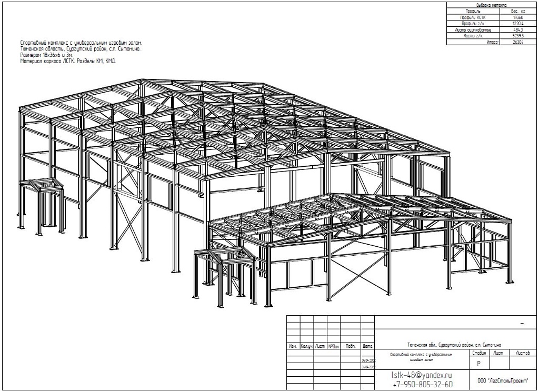Image resolution: width=539 pixels, height=392 pixels.
Task: Click the phone number +7-950-805-32-60
Action: point(422,384)
